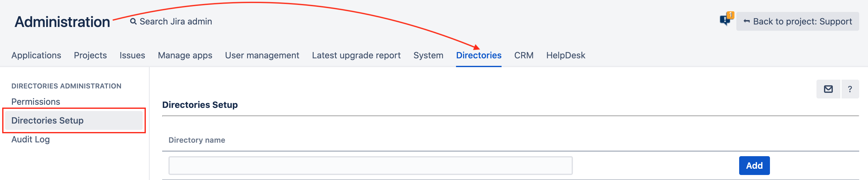Click Back to project: Support button
Viewport: 868px width, 180px height.
(x=797, y=22)
